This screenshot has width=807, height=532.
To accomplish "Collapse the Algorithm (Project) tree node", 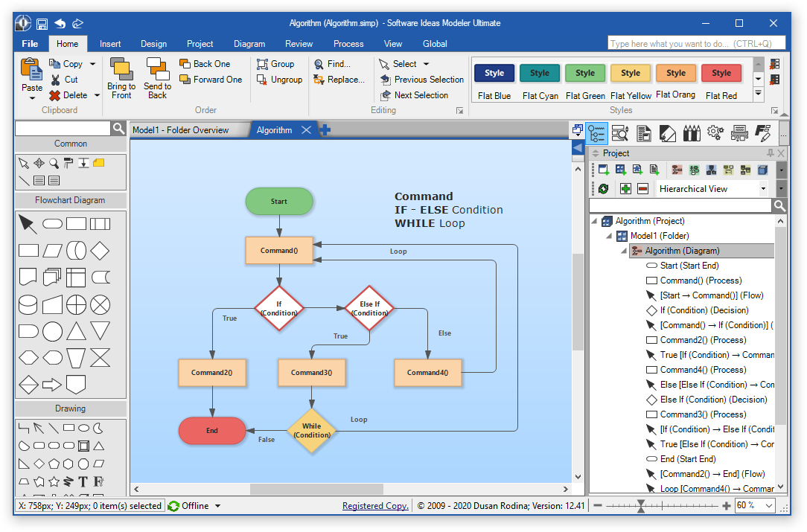I will click(594, 221).
